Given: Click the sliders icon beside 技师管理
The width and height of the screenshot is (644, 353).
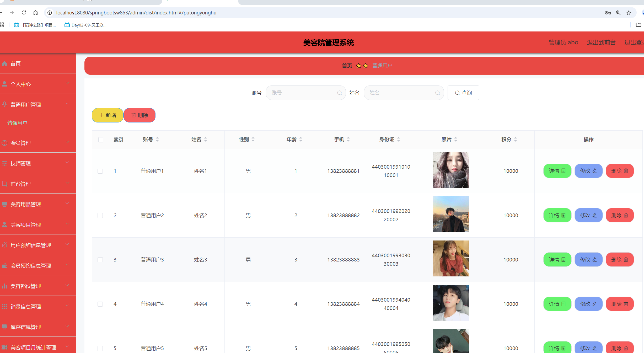Looking at the screenshot, I should pyautogui.click(x=4, y=163).
